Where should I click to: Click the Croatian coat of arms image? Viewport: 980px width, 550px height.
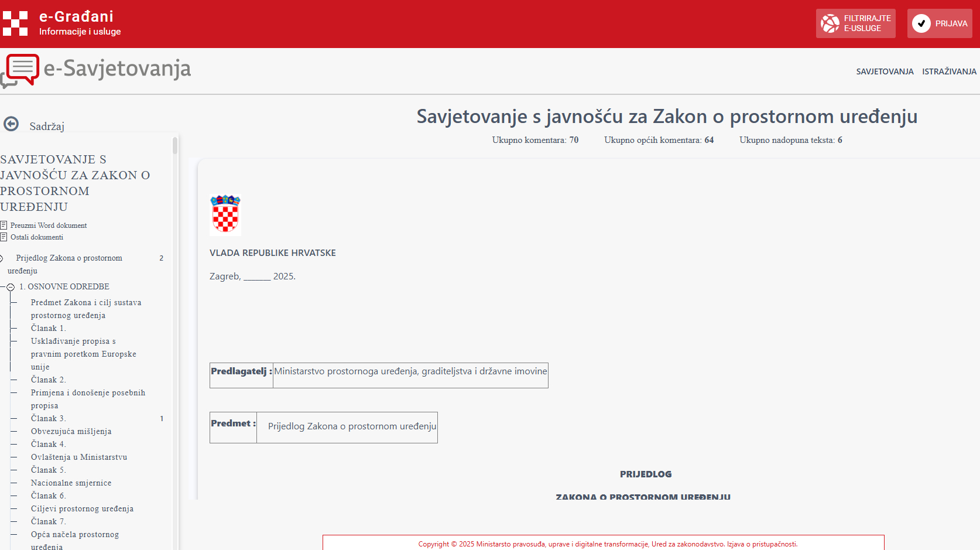click(x=225, y=215)
